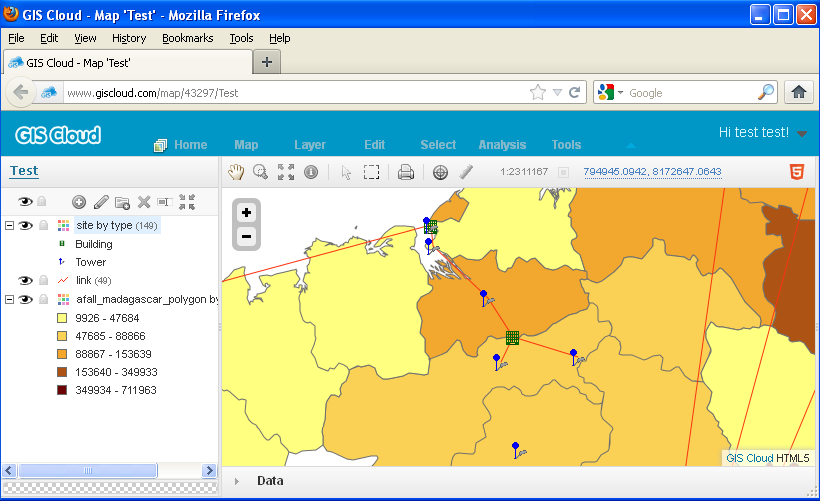Select the ruler measure tool
Image resolution: width=820 pixels, height=501 pixels.
coord(466,172)
